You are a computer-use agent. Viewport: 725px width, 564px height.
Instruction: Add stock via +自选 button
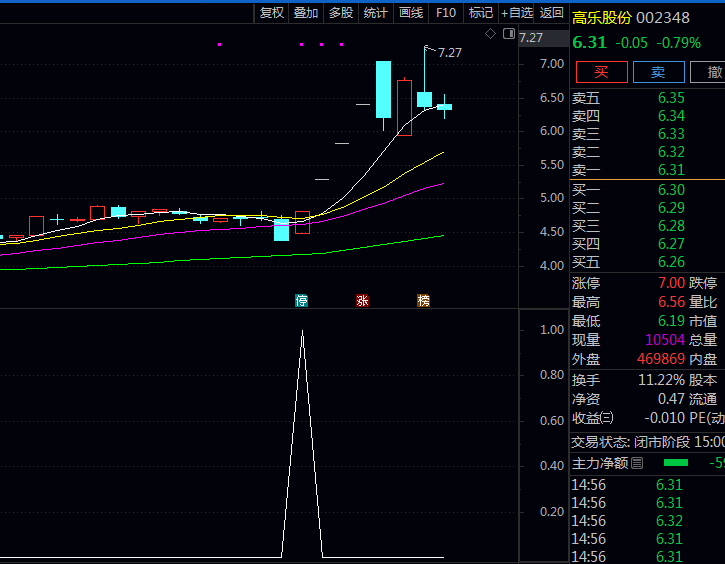pyautogui.click(x=517, y=13)
